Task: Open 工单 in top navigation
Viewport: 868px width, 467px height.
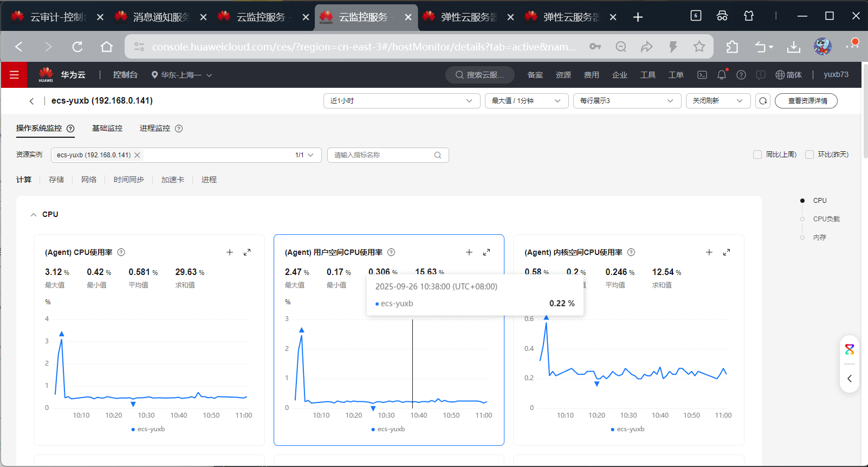Action: (x=676, y=75)
